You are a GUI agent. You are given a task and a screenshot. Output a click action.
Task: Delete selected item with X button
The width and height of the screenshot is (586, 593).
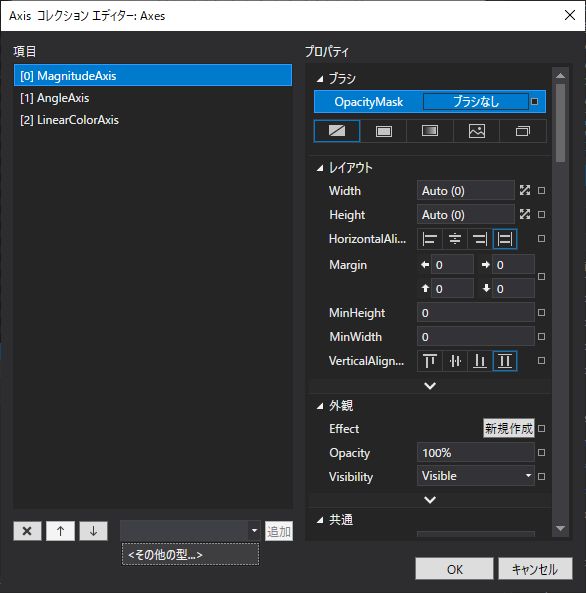[27, 531]
